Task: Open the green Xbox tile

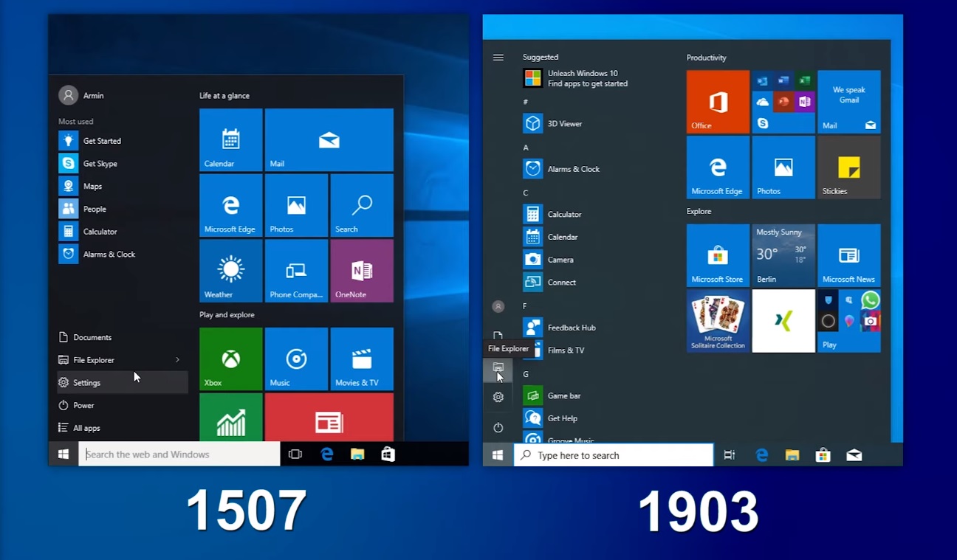Action: (x=231, y=359)
